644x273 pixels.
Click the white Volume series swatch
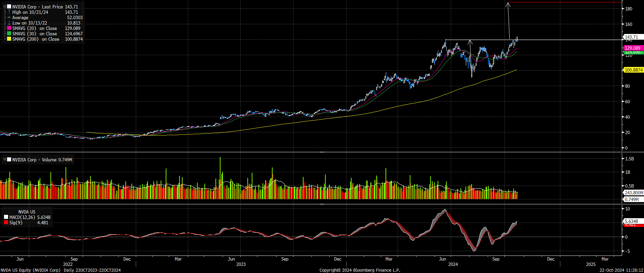click(9, 160)
